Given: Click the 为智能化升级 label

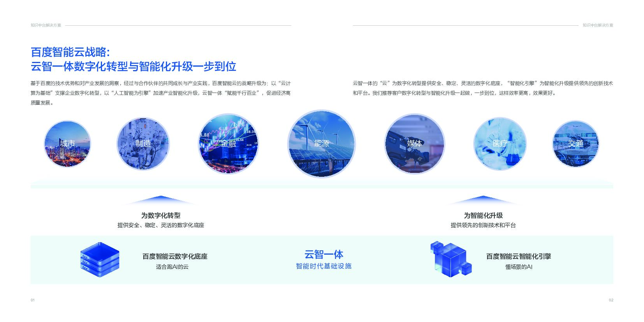Looking at the screenshot, I should (x=483, y=215).
